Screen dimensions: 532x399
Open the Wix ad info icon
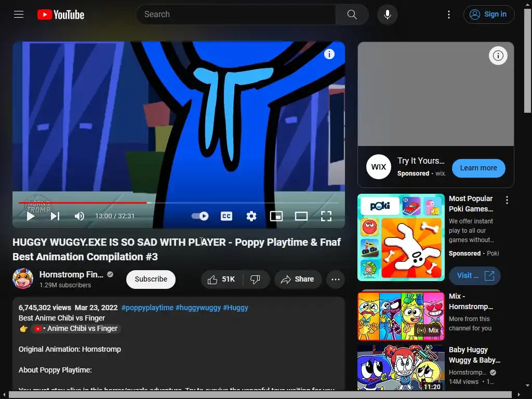498,55
